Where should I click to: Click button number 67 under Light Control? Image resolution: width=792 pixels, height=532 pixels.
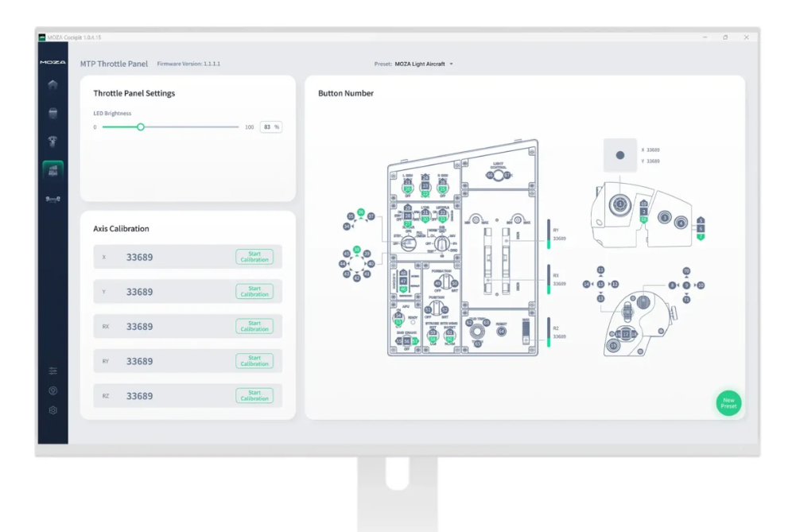tap(507, 175)
